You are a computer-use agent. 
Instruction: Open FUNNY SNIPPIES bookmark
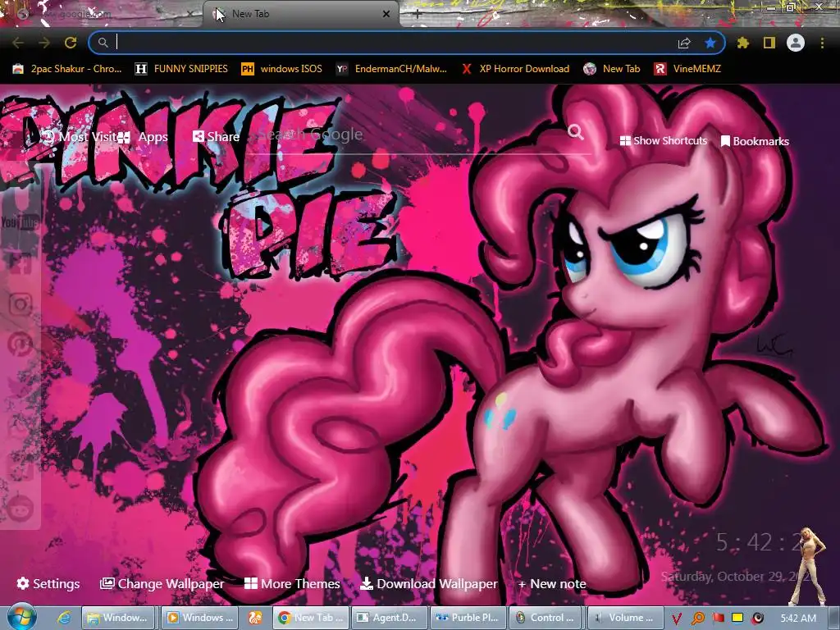pyautogui.click(x=181, y=69)
